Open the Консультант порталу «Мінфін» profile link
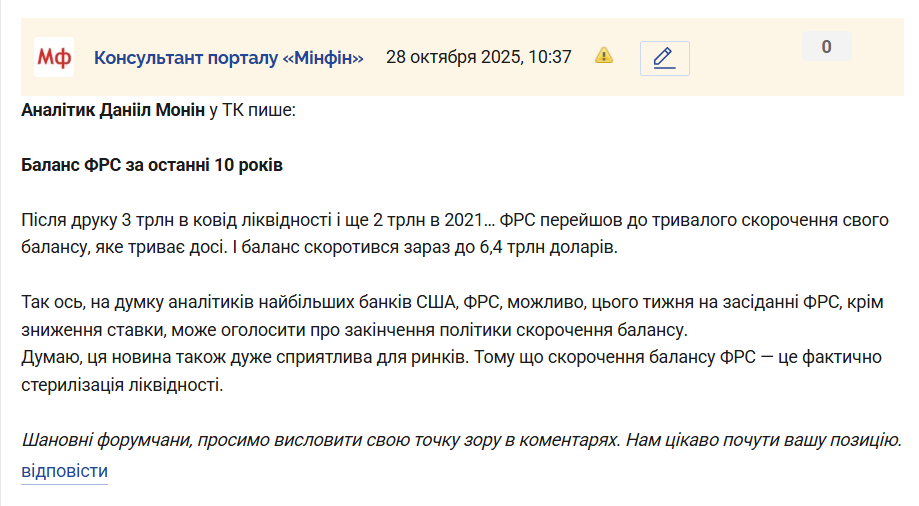This screenshot has width=919, height=506. (228, 57)
